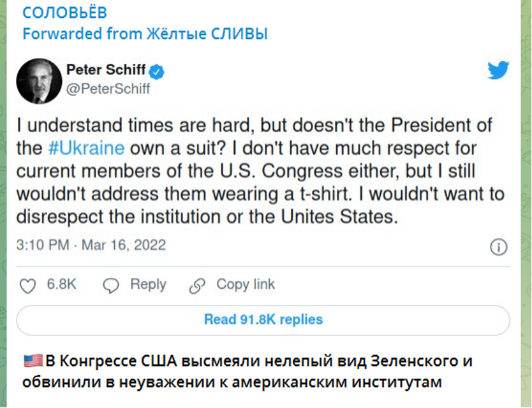
Task: Click the tweet body text
Action: pyautogui.click(x=260, y=171)
